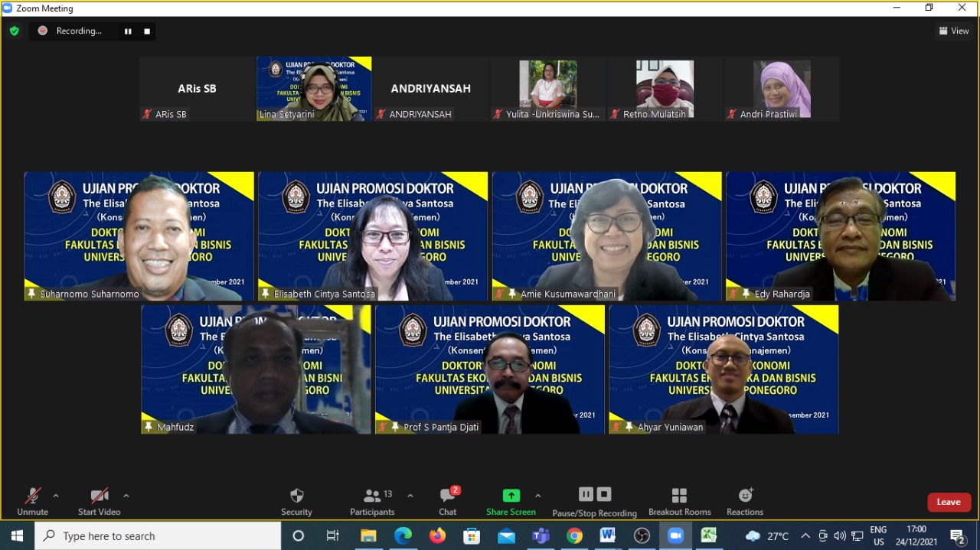Click the green Share Screen icon
Screen dimensions: 980x550
[x=511, y=496]
